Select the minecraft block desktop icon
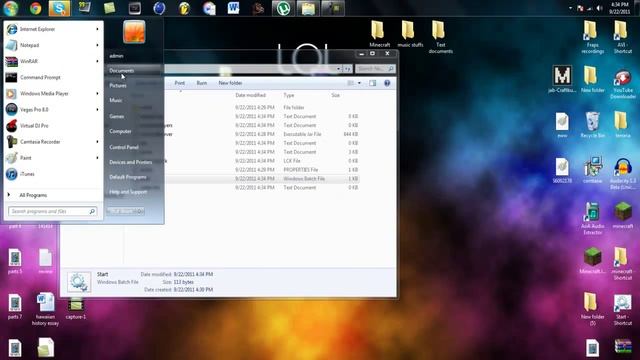Screen dimensions: 640x360 tap(622, 215)
